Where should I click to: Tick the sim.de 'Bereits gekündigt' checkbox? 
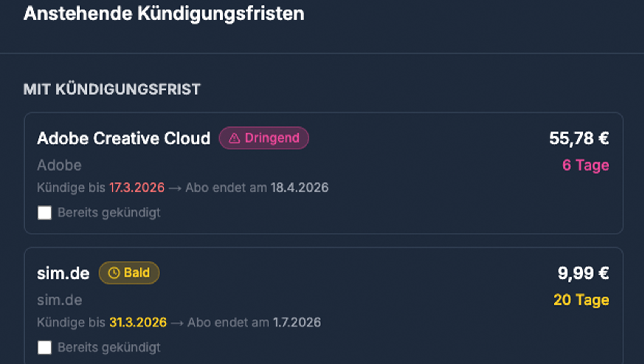coord(44,348)
